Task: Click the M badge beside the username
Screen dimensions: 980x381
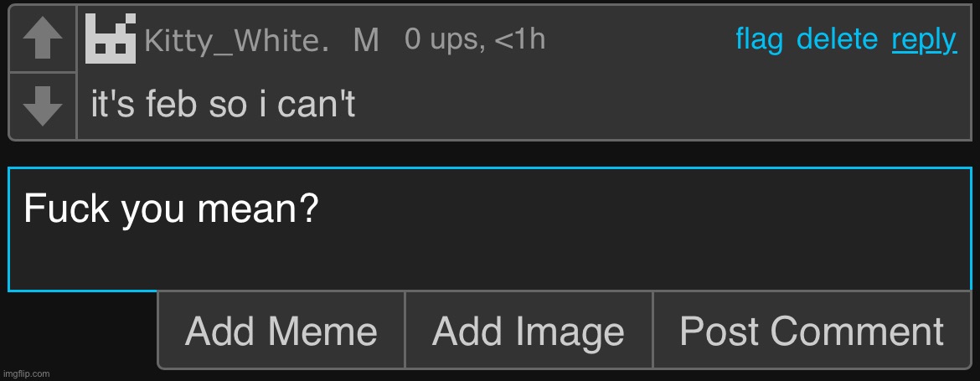Action: coord(366,40)
